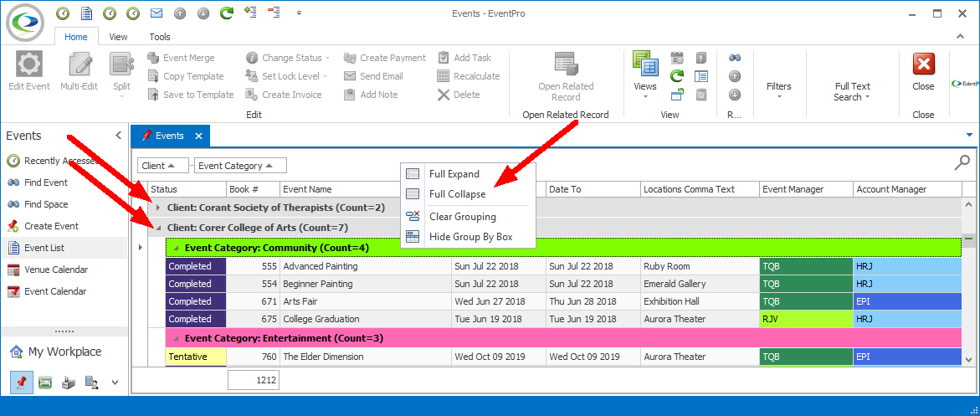
Task: Collapse the Corer College of Arts group
Action: coord(157,228)
